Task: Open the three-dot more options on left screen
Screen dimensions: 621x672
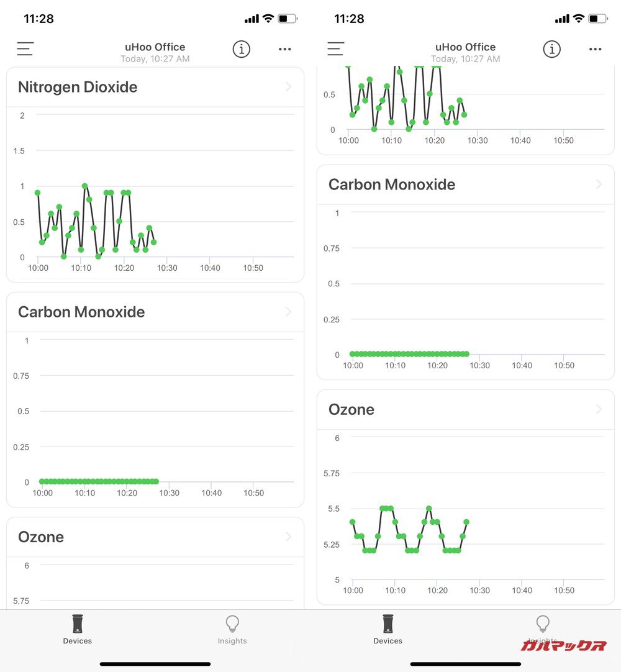Action: click(285, 49)
